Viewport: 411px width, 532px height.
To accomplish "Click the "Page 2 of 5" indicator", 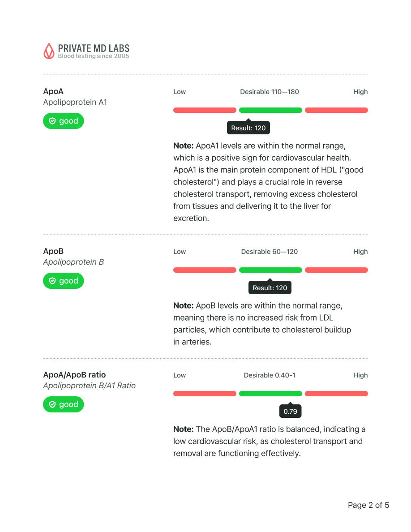I will pos(368,505).
